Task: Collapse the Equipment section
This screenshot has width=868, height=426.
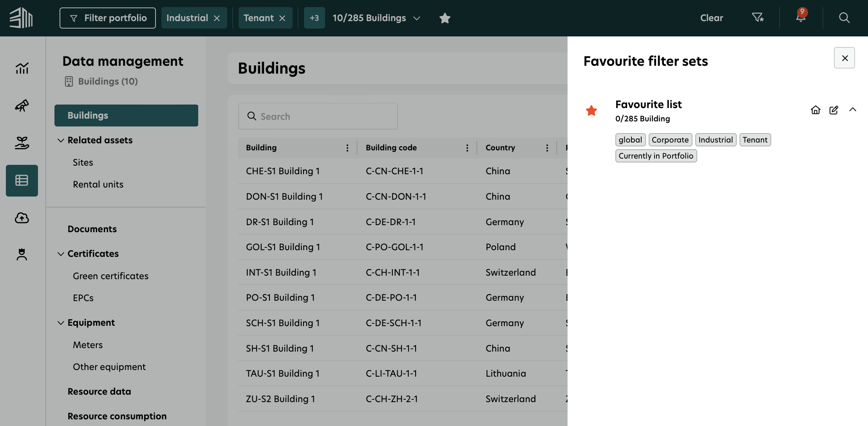Action: coord(61,323)
